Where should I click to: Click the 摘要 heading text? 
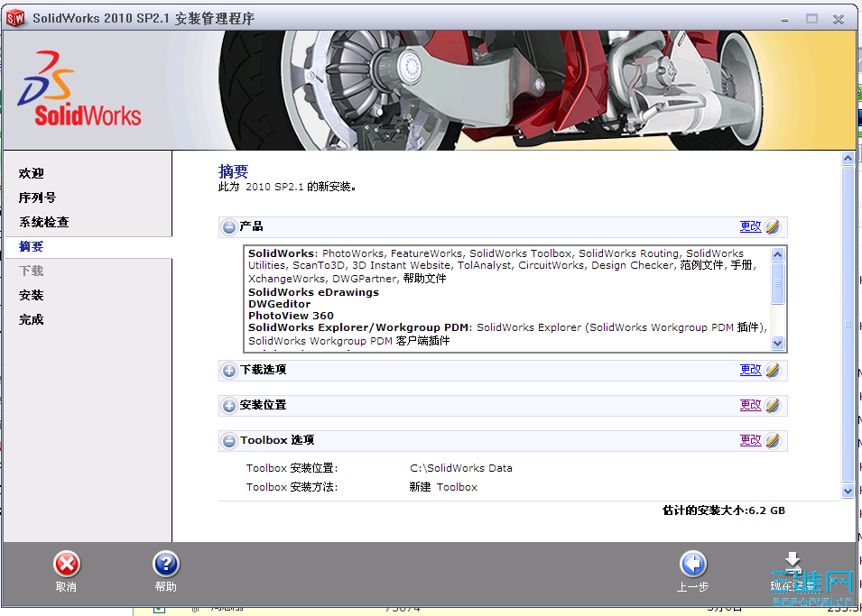tap(234, 170)
